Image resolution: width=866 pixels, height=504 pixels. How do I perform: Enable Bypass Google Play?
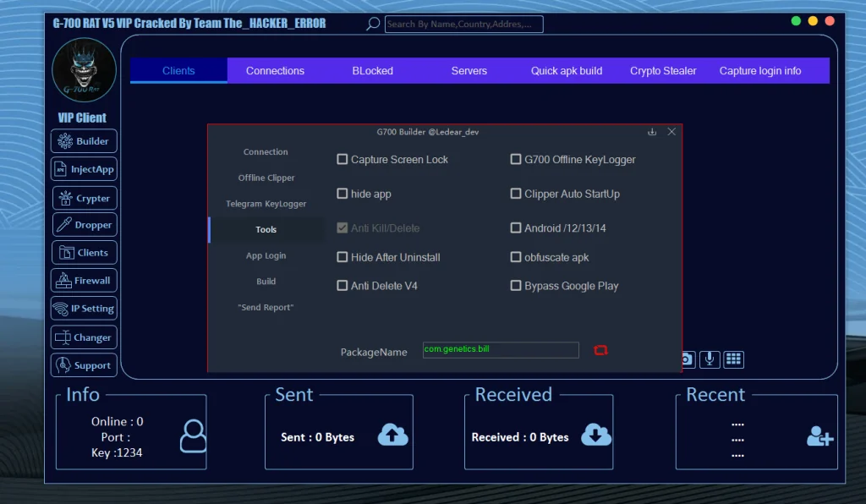click(x=516, y=286)
